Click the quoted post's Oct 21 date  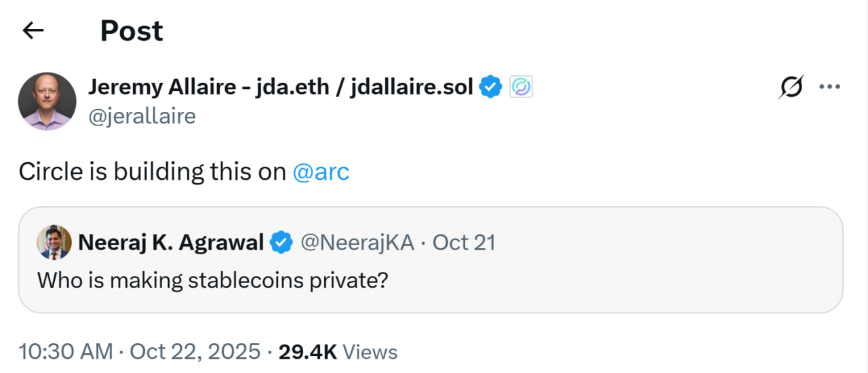[x=464, y=242]
